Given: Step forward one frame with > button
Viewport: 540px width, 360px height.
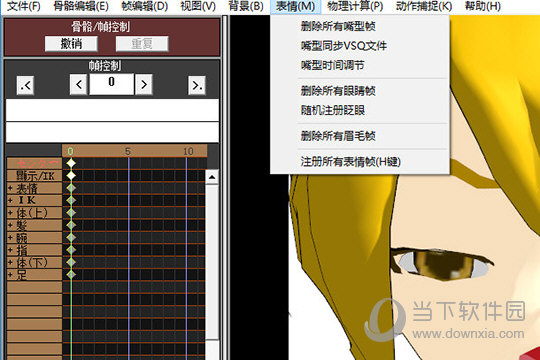Looking at the screenshot, I should pyautogui.click(x=144, y=84).
